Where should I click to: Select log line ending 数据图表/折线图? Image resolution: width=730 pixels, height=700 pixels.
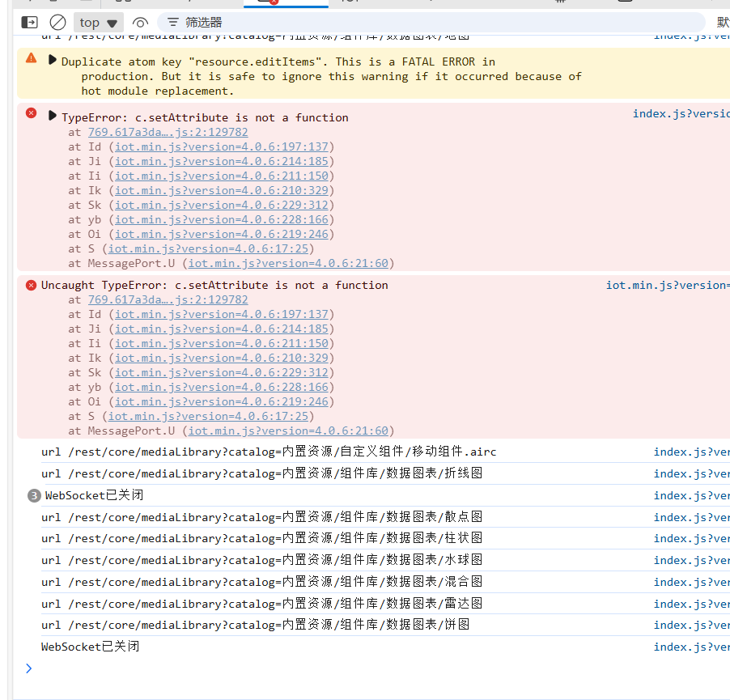pyautogui.click(x=261, y=473)
